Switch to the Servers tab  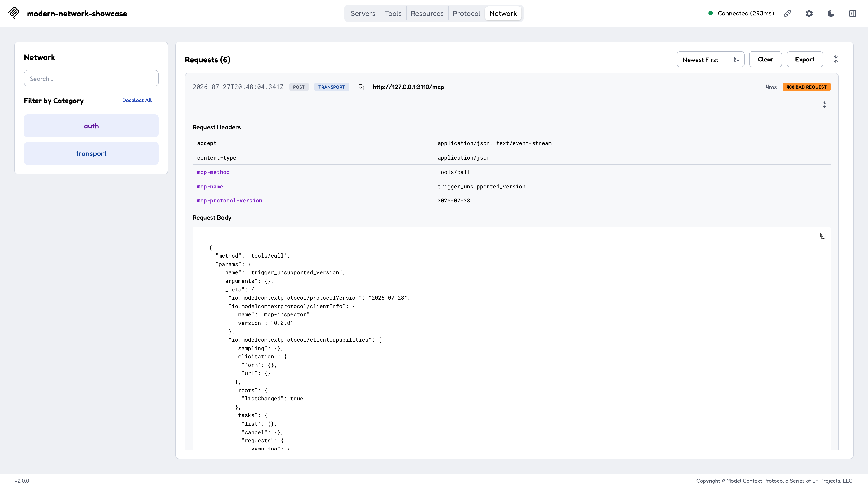[363, 14]
